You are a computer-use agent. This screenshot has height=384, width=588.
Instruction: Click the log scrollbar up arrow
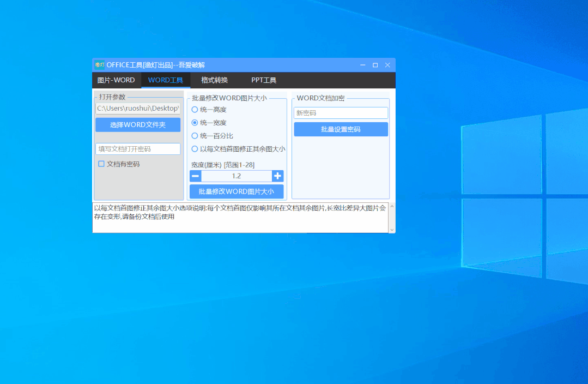click(392, 206)
